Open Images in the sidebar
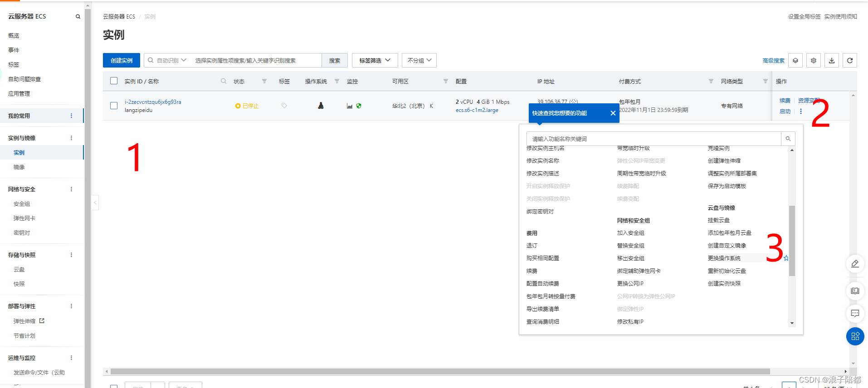 (x=19, y=167)
